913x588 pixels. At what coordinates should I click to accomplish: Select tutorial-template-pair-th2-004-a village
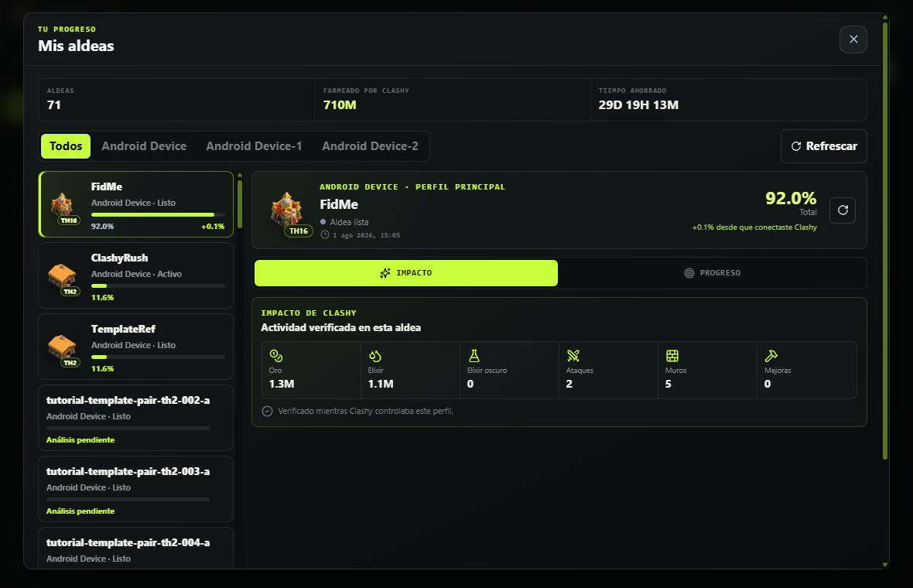click(x=135, y=548)
